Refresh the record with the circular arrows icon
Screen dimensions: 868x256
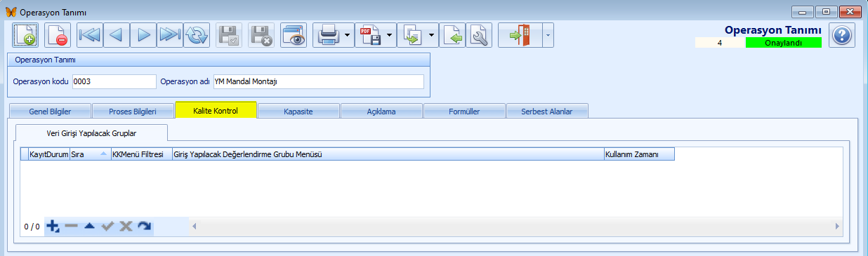[197, 35]
